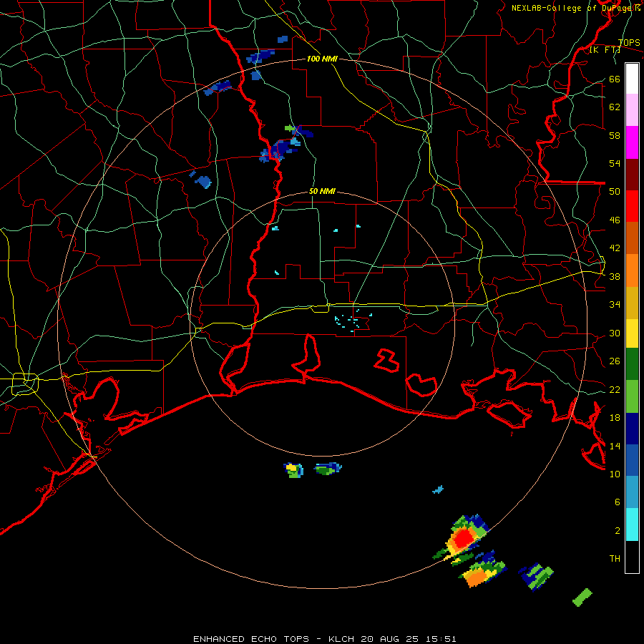644x644 pixels.
Task: Select the navy blue swatch on the color scale
Action: point(632,429)
